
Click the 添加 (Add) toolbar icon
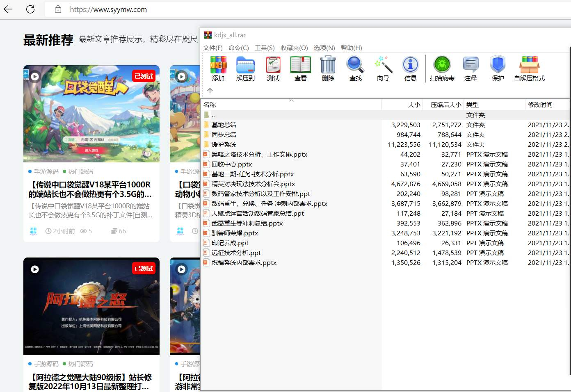[x=218, y=65]
